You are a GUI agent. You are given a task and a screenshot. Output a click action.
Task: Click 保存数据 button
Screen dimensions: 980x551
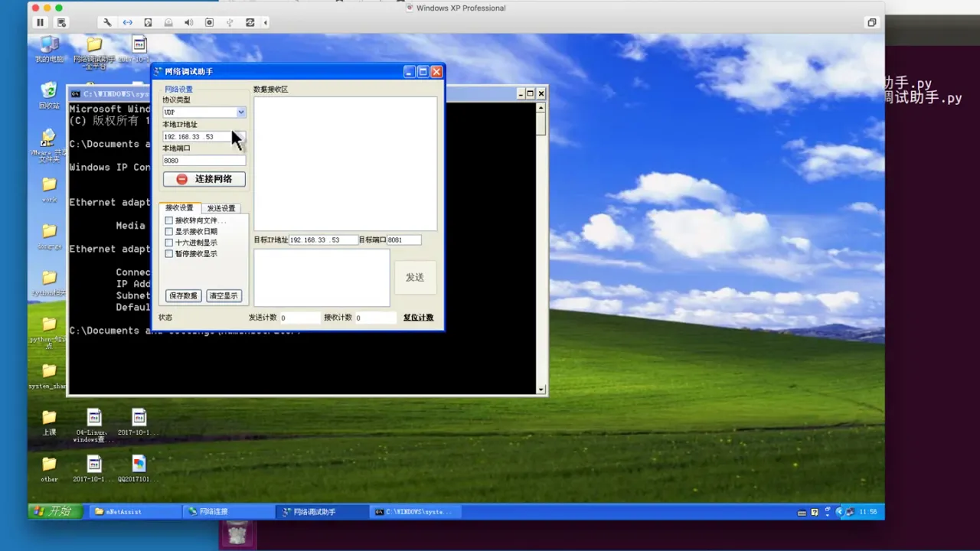click(x=183, y=295)
